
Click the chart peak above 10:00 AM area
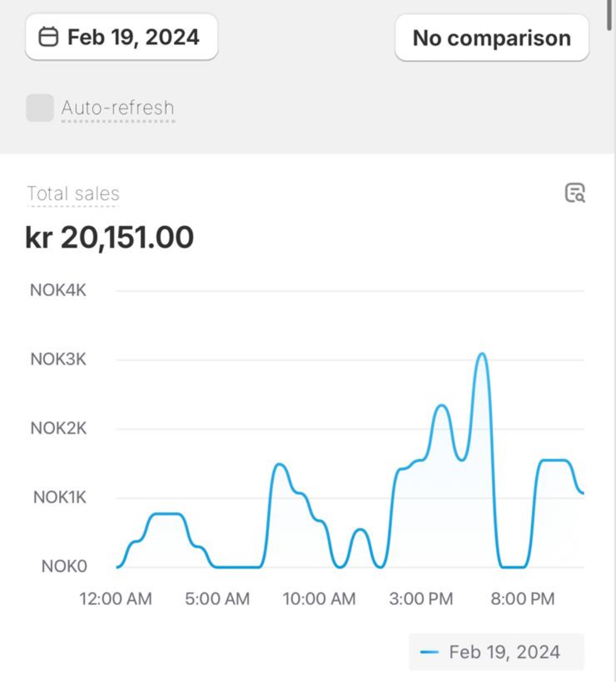279,464
